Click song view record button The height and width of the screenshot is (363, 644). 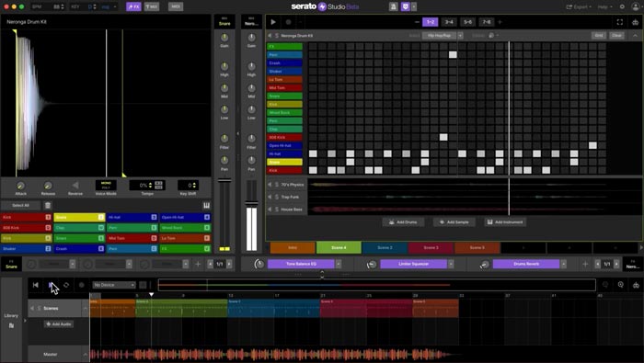click(81, 285)
